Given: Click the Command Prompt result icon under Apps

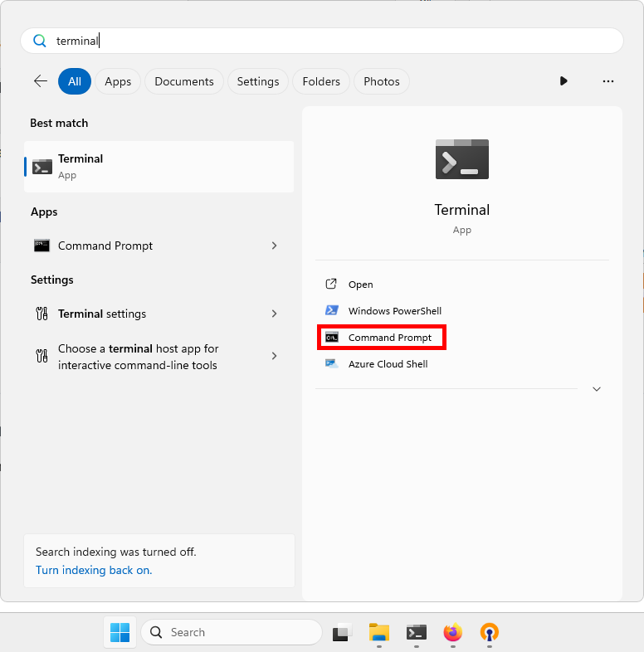Looking at the screenshot, I should point(41,246).
